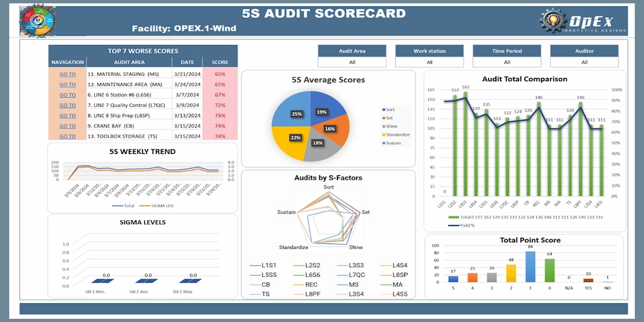This screenshot has height=322, width=644.
Task: Follow GO TO link for Crane Bay
Action: [x=68, y=126]
